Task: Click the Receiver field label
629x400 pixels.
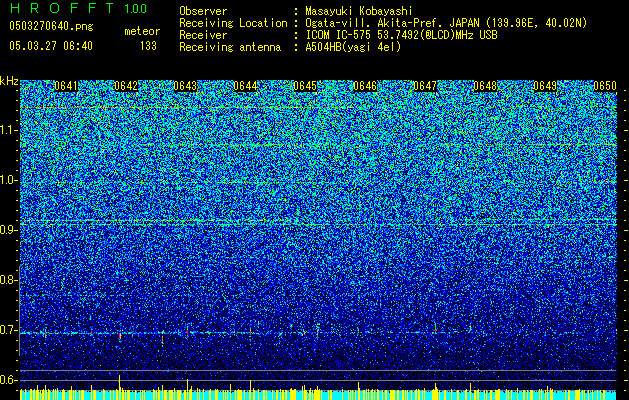Action: coord(203,35)
